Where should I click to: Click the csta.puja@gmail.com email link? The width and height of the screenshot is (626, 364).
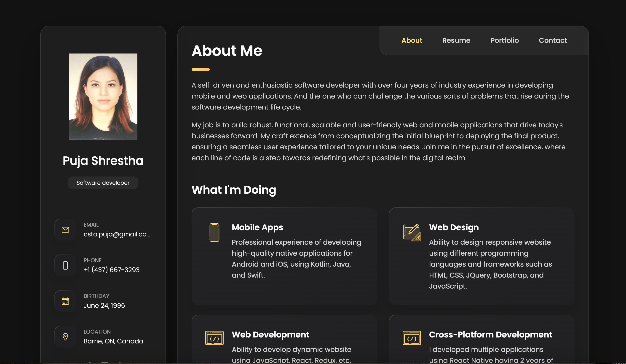(x=117, y=234)
